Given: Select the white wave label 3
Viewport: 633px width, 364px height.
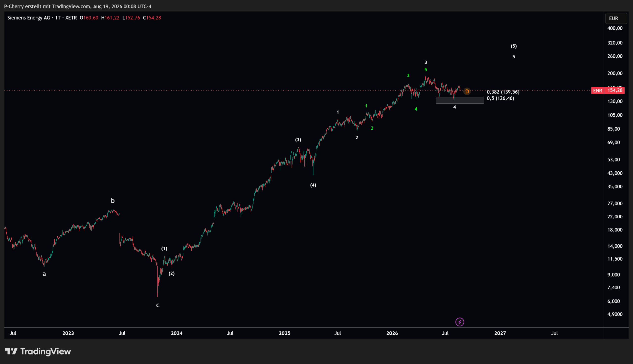Looking at the screenshot, I should pyautogui.click(x=426, y=62).
